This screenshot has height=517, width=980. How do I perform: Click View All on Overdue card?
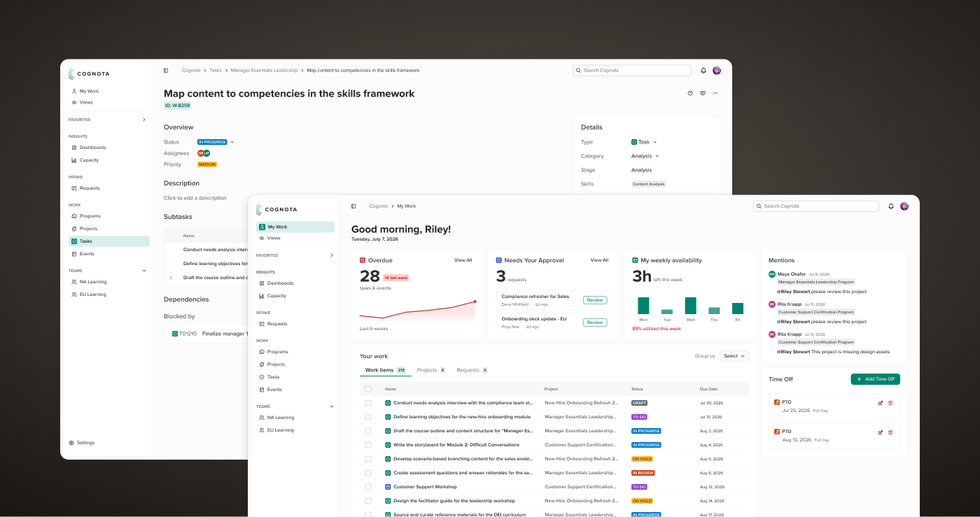[463, 260]
